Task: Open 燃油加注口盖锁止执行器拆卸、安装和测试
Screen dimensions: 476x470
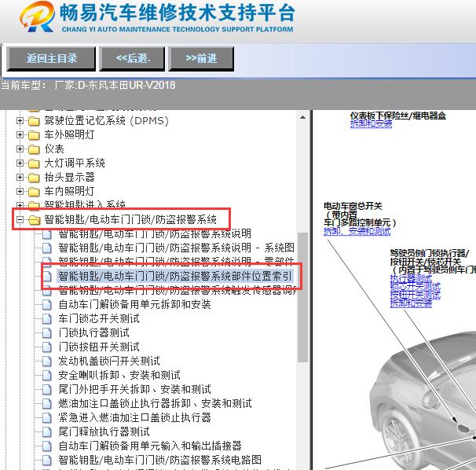Action: (x=155, y=403)
